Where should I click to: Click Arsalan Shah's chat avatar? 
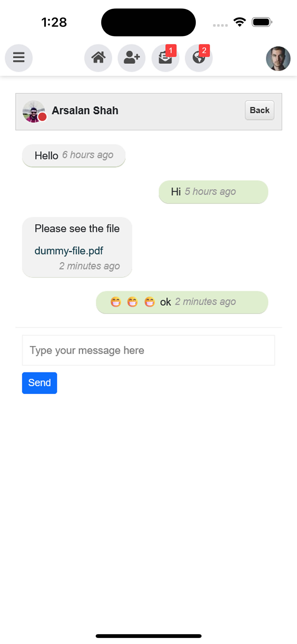(34, 111)
